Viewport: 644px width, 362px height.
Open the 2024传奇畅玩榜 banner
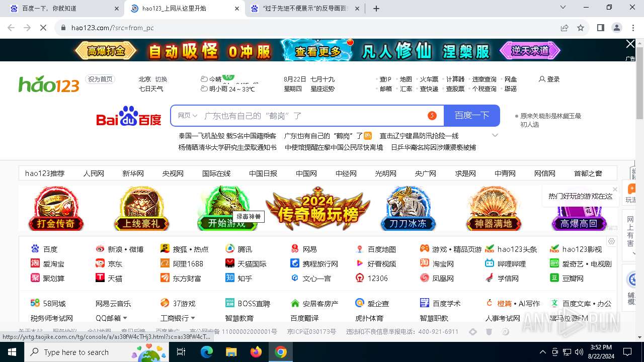point(318,208)
